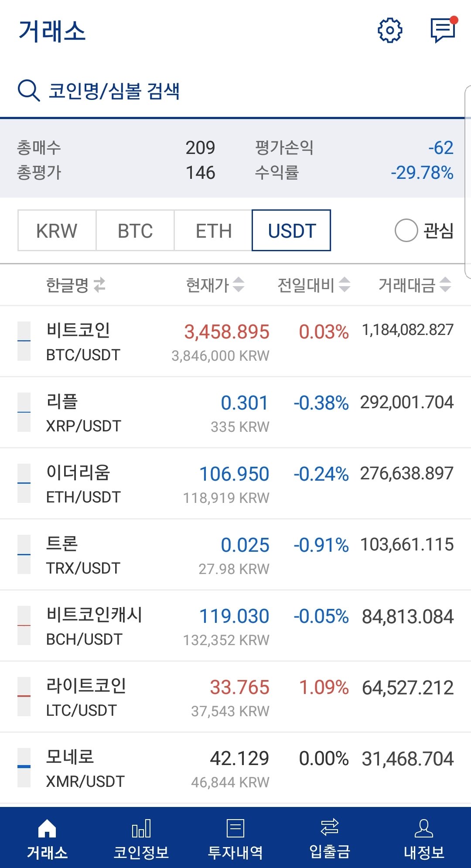The width and height of the screenshot is (471, 868).
Task: Switch to the KRW market tab
Action: tap(57, 230)
